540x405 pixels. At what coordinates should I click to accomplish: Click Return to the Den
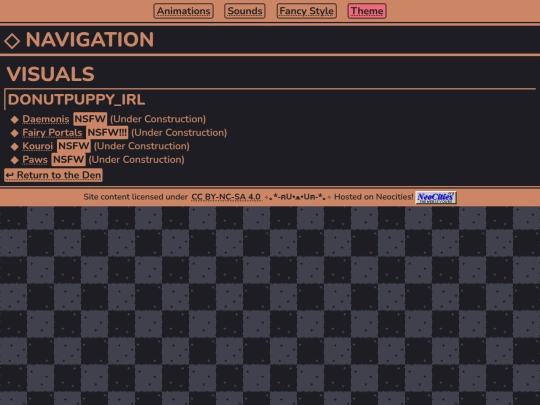click(x=53, y=175)
